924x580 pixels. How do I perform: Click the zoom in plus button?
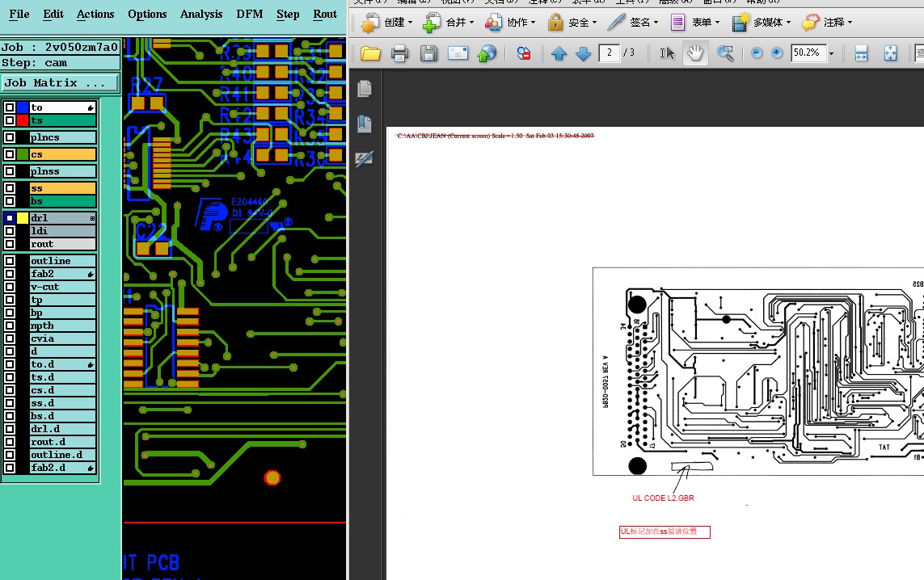(777, 53)
